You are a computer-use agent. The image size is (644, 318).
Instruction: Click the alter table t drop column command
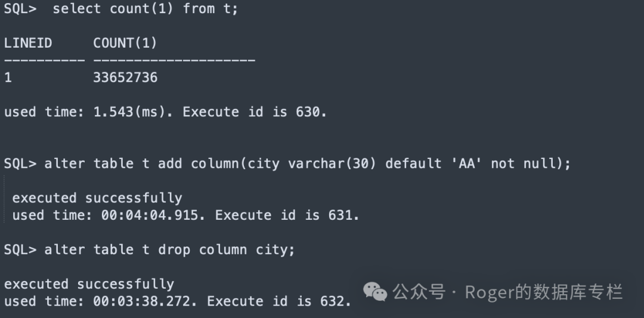169,250
